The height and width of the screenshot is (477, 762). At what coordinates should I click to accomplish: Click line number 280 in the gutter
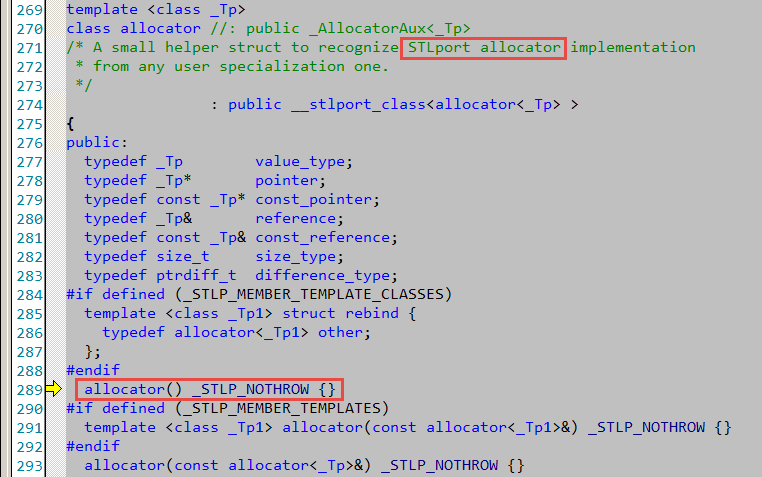tap(30, 219)
